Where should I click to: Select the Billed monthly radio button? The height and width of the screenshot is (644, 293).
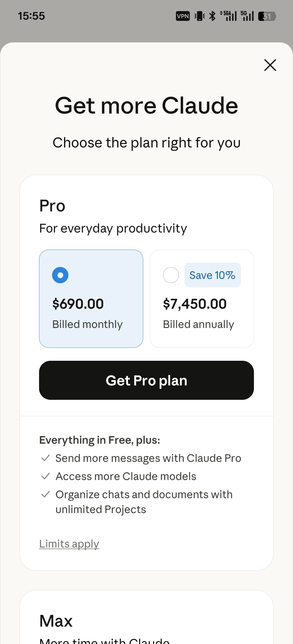pos(60,275)
